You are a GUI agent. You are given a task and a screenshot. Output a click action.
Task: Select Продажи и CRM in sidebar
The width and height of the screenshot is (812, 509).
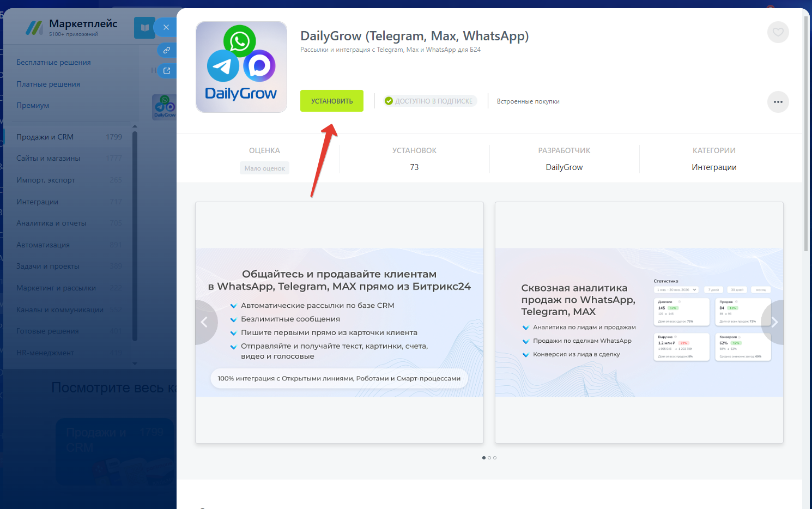(x=45, y=137)
